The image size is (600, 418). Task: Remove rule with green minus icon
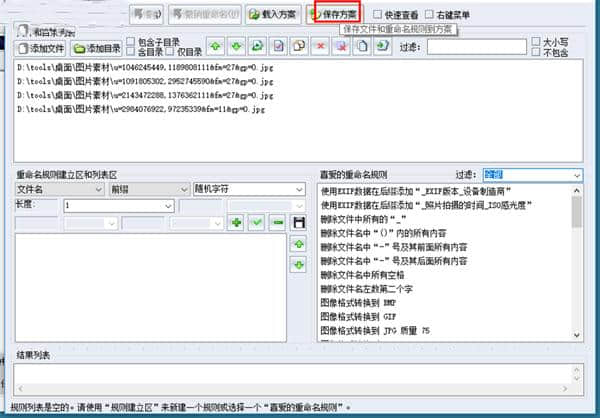click(x=277, y=222)
